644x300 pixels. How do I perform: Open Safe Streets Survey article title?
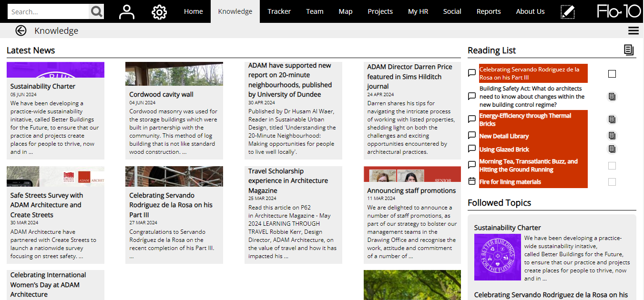47,205
